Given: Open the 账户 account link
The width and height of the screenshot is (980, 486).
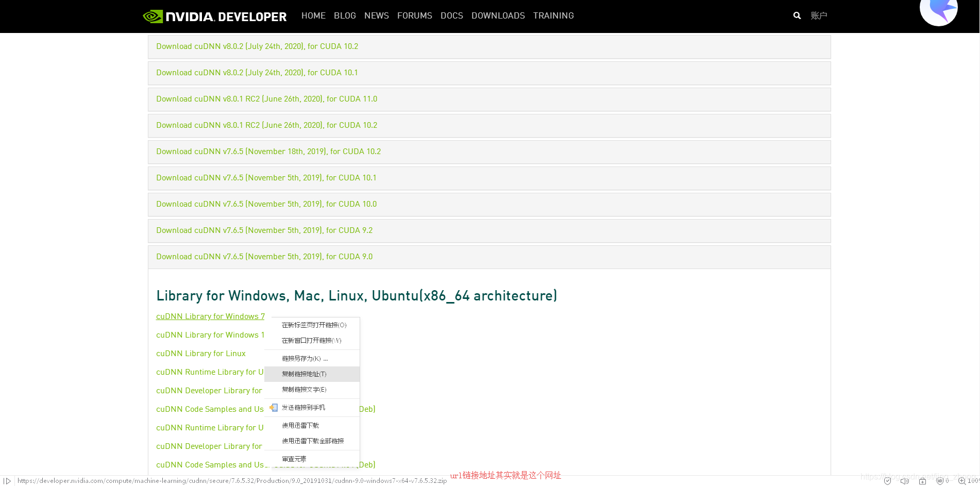Looking at the screenshot, I should coord(819,16).
